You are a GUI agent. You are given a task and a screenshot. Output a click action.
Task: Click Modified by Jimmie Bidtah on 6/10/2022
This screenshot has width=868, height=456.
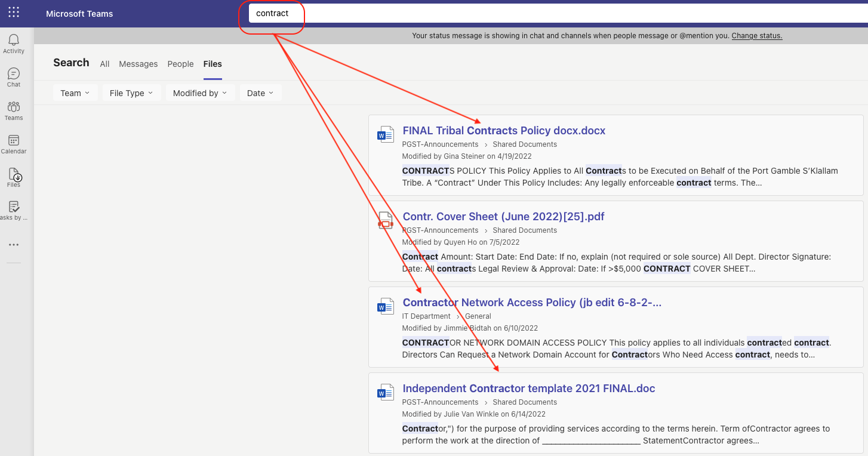coord(470,328)
